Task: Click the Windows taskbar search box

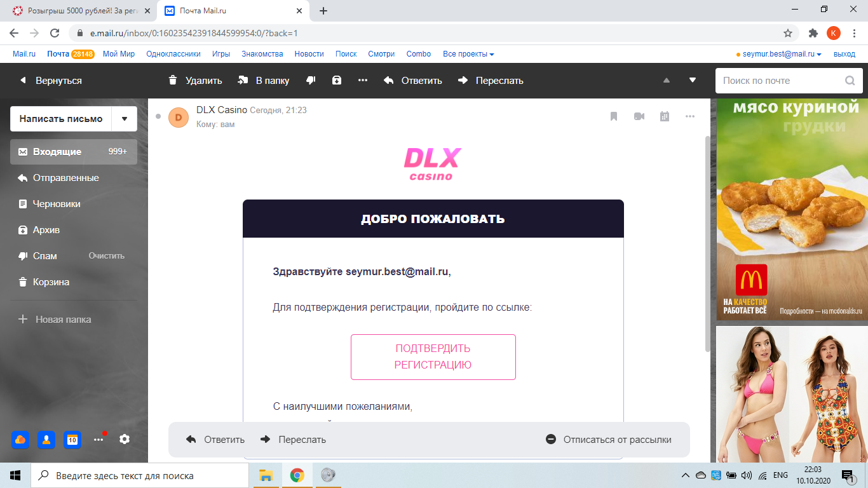Action: click(x=140, y=475)
